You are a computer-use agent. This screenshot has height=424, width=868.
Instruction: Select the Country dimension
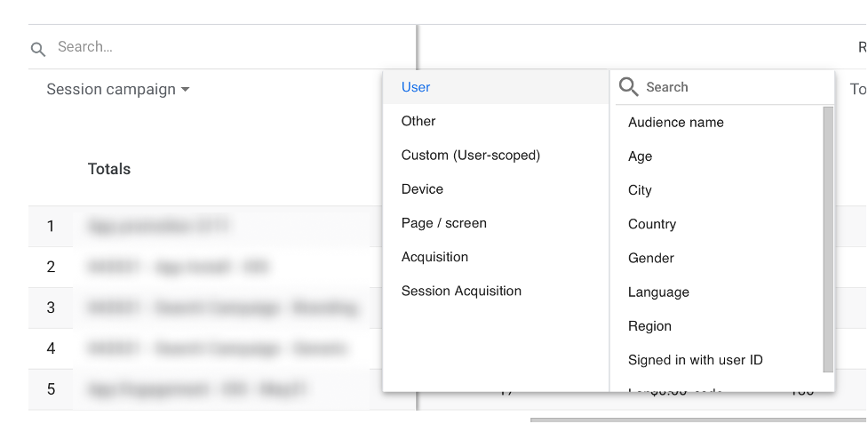coord(651,224)
